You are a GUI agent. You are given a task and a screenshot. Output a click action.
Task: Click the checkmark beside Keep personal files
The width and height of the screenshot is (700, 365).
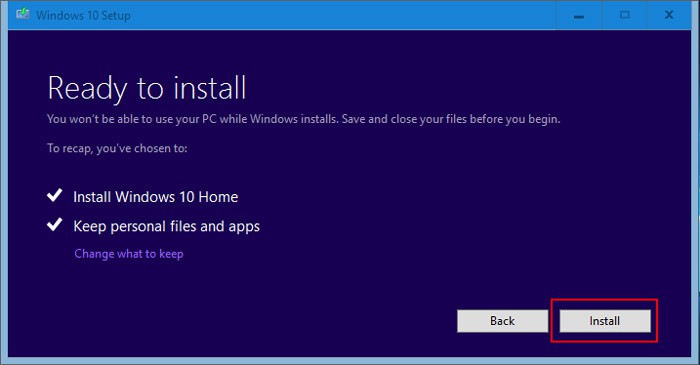pos(54,224)
